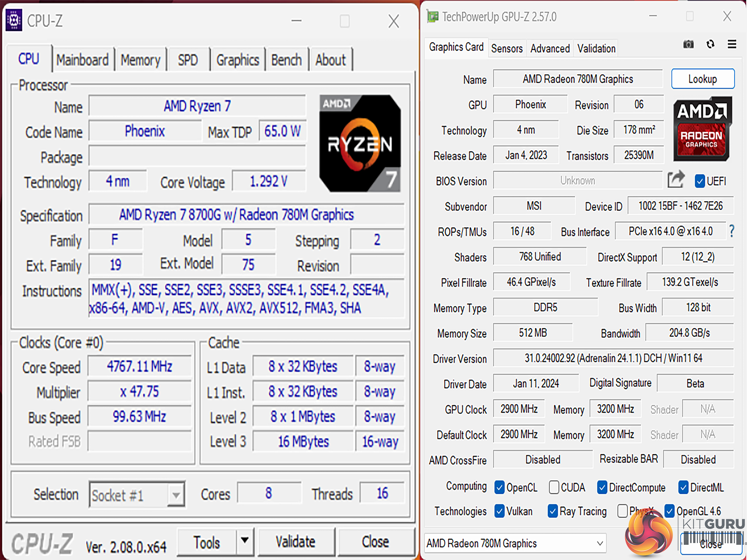
Task: Click the CPU-Z title bar app icon
Action: pyautogui.click(x=14, y=20)
